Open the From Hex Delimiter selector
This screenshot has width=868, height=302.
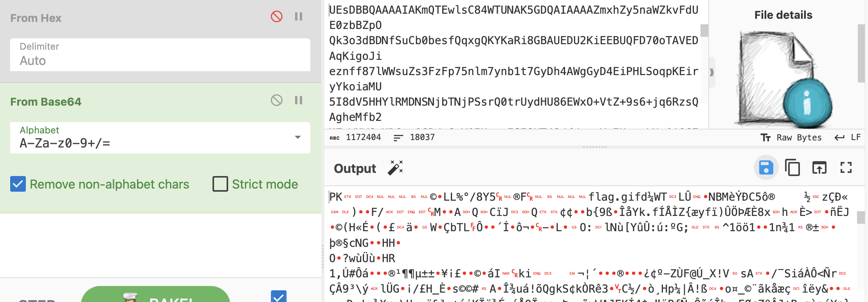tap(160, 55)
